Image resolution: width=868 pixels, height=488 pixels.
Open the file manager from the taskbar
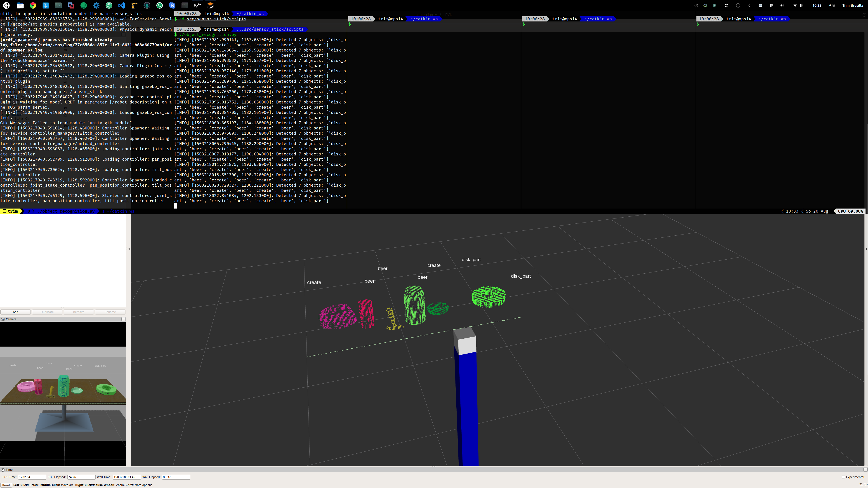click(20, 5)
